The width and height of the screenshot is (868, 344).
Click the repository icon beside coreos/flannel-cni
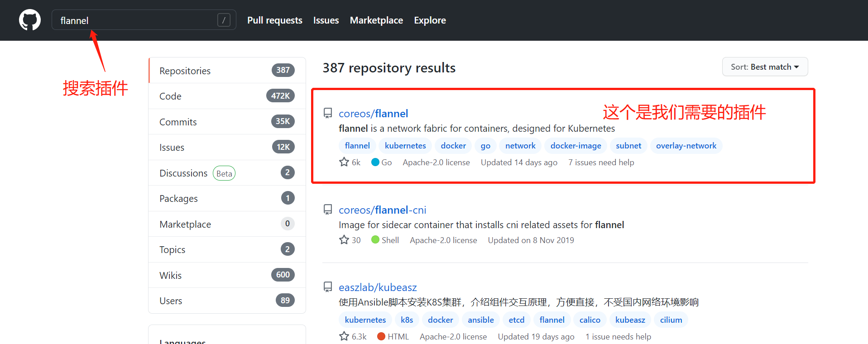tap(328, 210)
